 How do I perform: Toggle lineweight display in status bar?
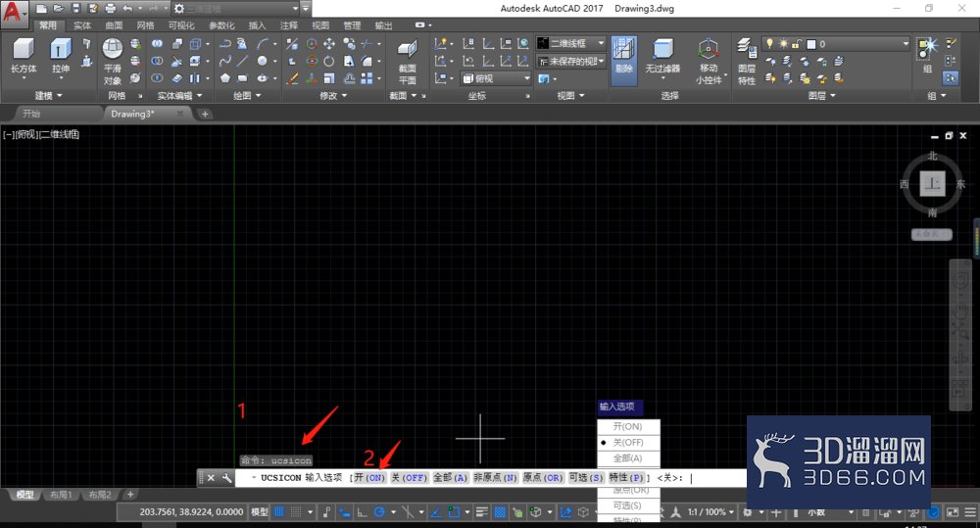(482, 511)
